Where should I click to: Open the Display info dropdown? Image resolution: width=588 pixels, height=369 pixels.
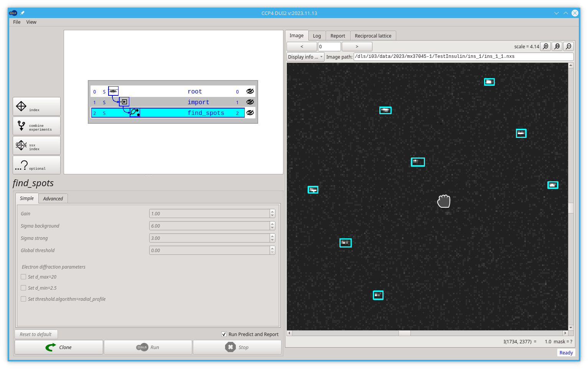(x=306, y=57)
